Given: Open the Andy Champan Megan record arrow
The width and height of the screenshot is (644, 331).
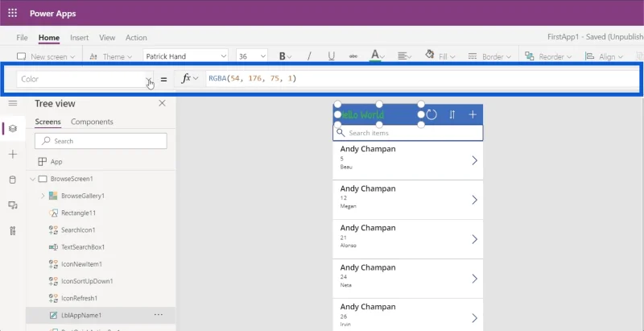Looking at the screenshot, I should pos(474,200).
